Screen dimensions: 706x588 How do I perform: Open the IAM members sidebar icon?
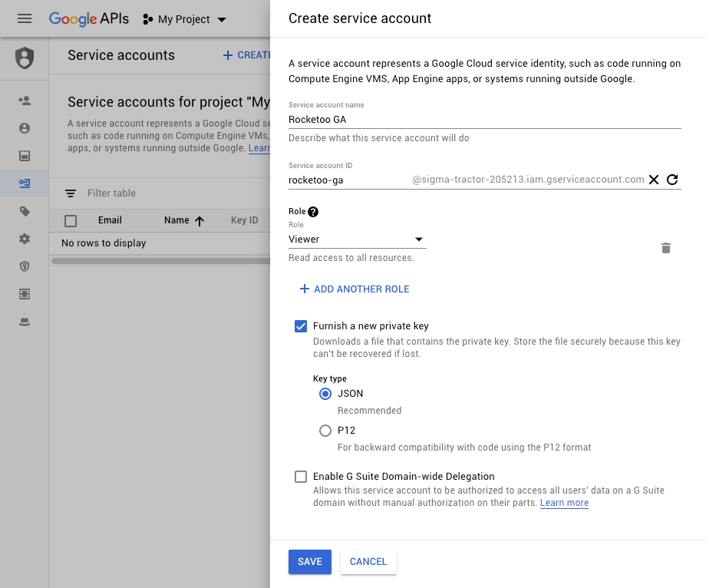[25, 100]
